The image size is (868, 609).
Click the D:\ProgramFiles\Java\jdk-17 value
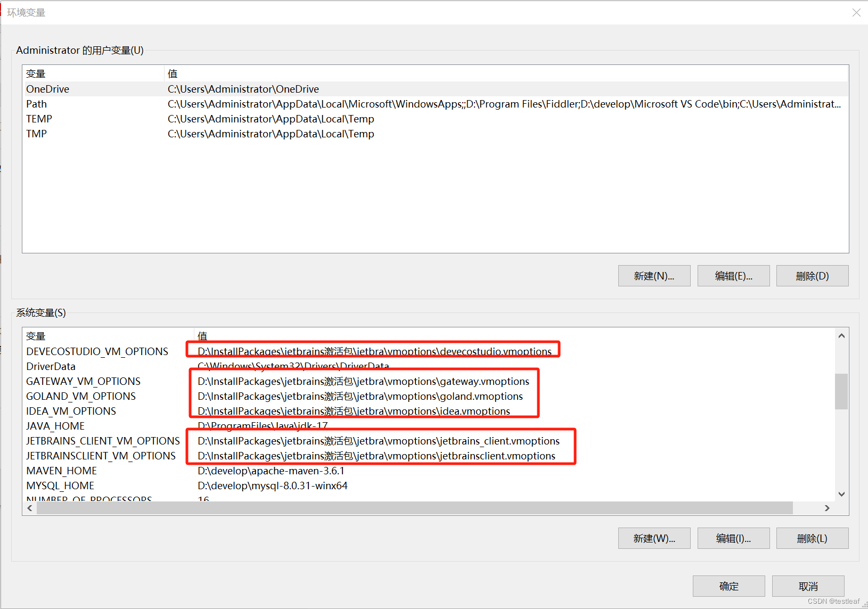263,426
